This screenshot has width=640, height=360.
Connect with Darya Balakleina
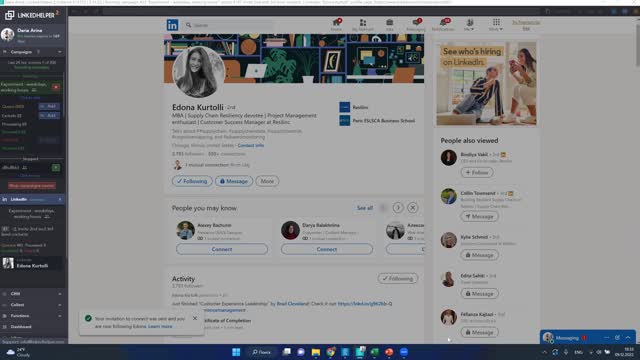(x=327, y=249)
